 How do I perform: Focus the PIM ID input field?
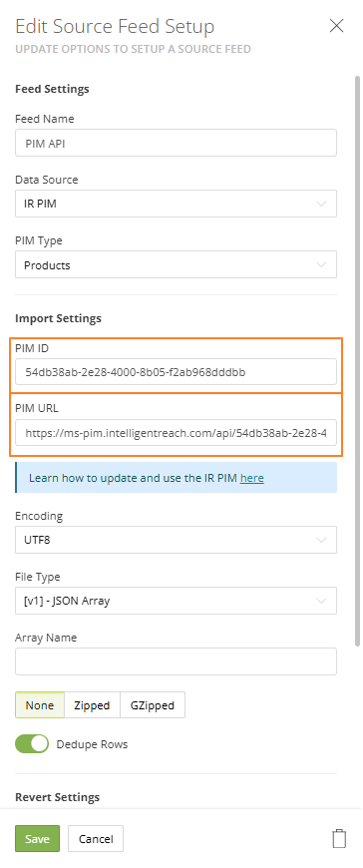pos(176,372)
